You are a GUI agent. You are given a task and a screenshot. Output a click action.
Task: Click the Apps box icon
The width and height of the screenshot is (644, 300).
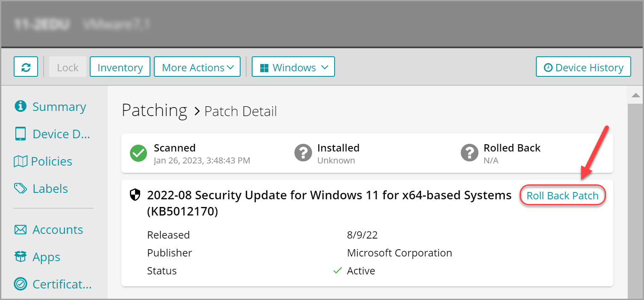[21, 257]
